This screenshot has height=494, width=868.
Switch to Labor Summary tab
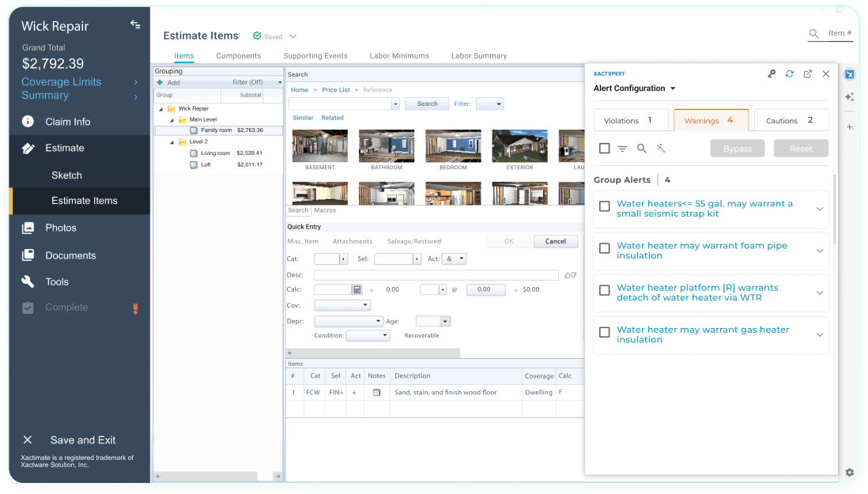479,56
